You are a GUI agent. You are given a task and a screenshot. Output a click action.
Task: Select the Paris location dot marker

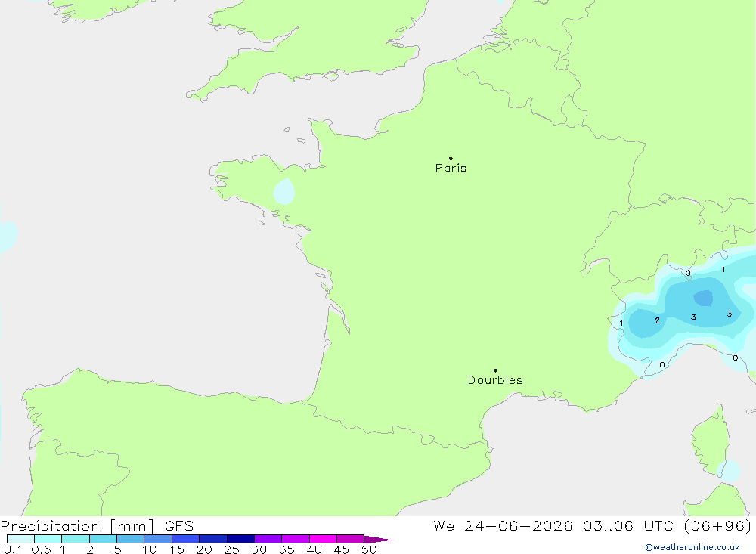click(x=451, y=158)
